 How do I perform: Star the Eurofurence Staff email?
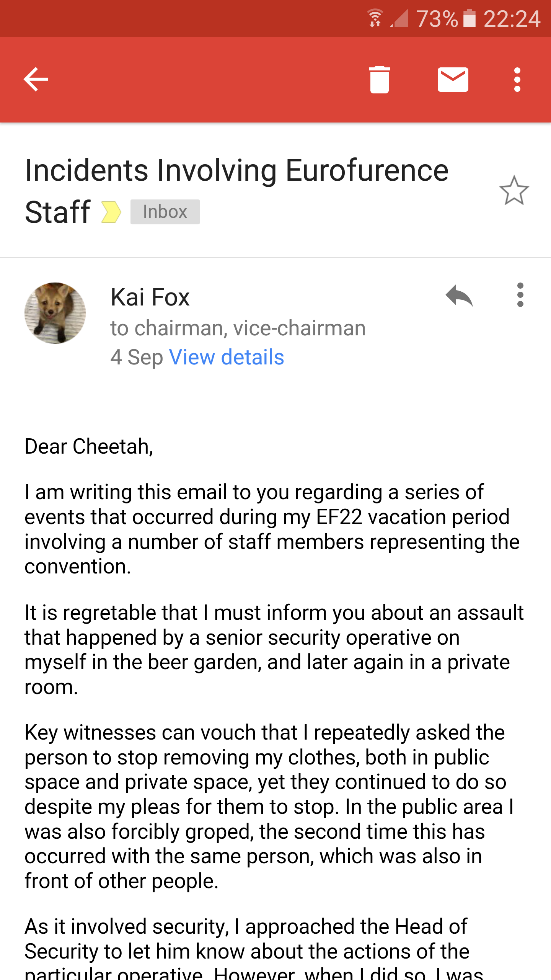514,191
